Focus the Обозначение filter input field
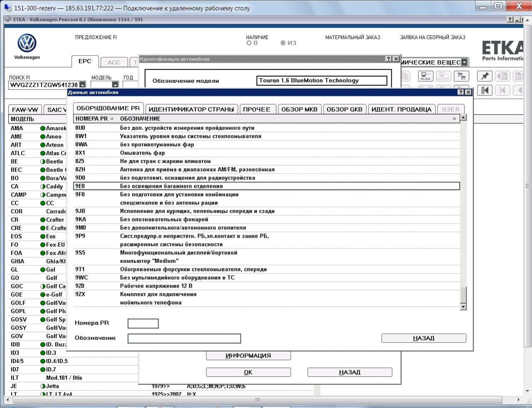This screenshot has height=408, width=532. pos(184,338)
